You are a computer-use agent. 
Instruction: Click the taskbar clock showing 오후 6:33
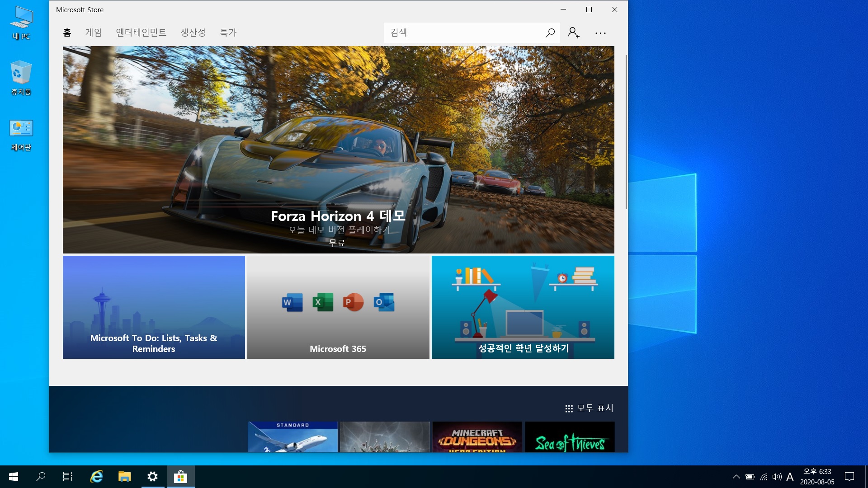(817, 477)
